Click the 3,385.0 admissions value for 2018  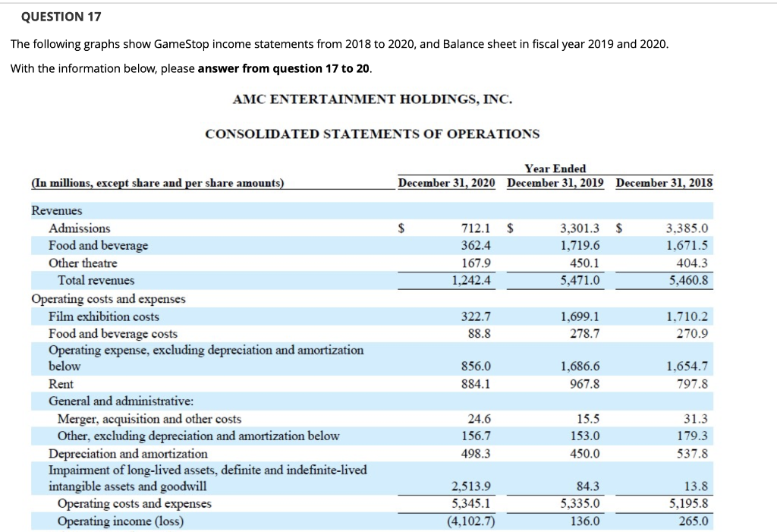click(687, 228)
